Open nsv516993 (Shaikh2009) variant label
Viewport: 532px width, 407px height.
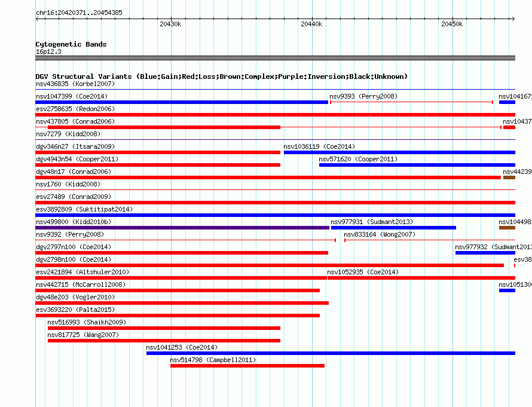pos(87,322)
